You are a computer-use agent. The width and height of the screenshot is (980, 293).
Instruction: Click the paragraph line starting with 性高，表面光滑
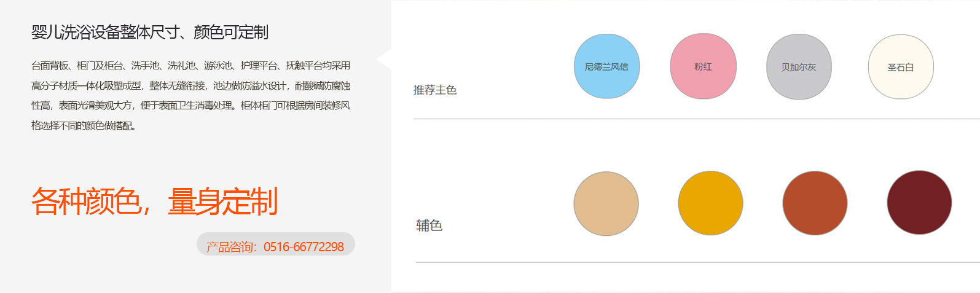tap(190, 106)
